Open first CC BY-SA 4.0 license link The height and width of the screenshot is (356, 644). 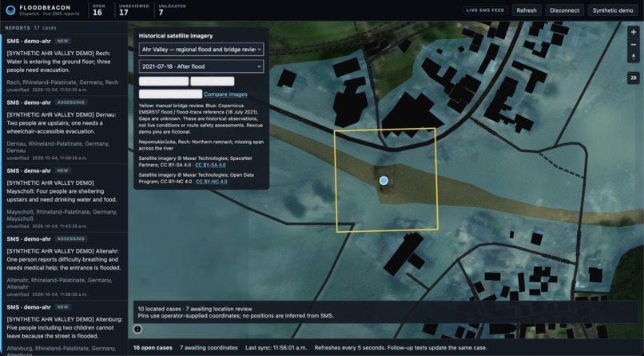210,165
